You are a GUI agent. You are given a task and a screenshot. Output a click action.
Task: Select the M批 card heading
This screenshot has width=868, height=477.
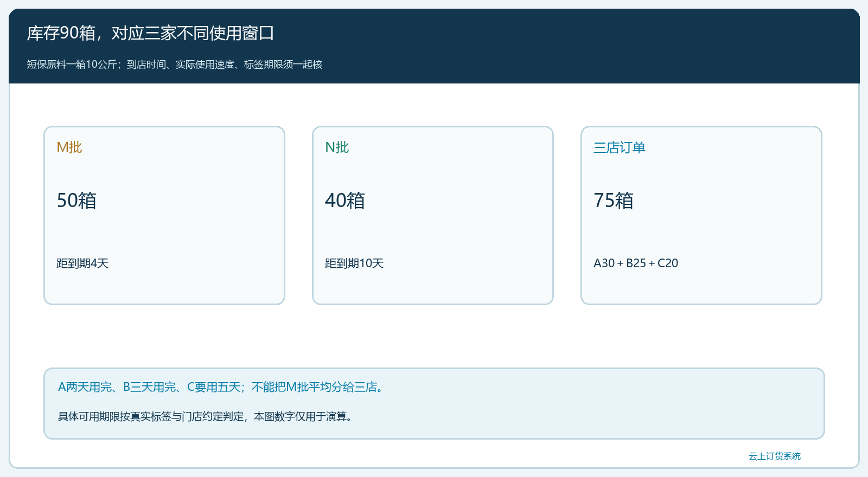pyautogui.click(x=69, y=147)
